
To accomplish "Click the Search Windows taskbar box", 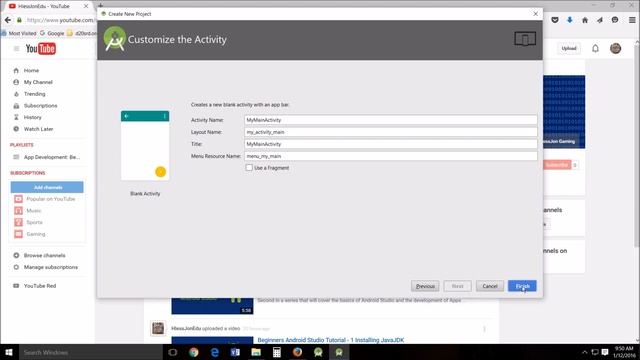I will coord(90,352).
